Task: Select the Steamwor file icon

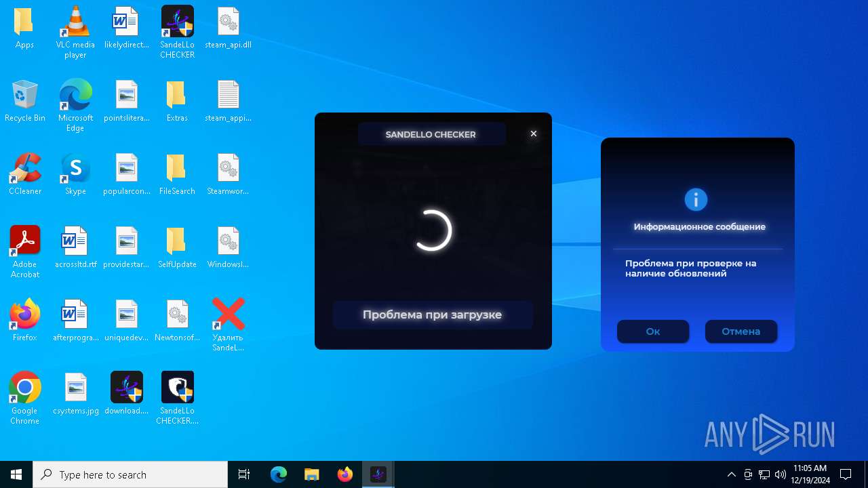Action: click(228, 174)
